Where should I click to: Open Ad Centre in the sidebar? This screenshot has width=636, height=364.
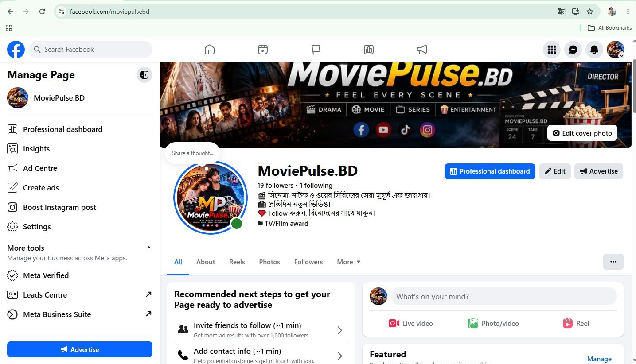80,168
